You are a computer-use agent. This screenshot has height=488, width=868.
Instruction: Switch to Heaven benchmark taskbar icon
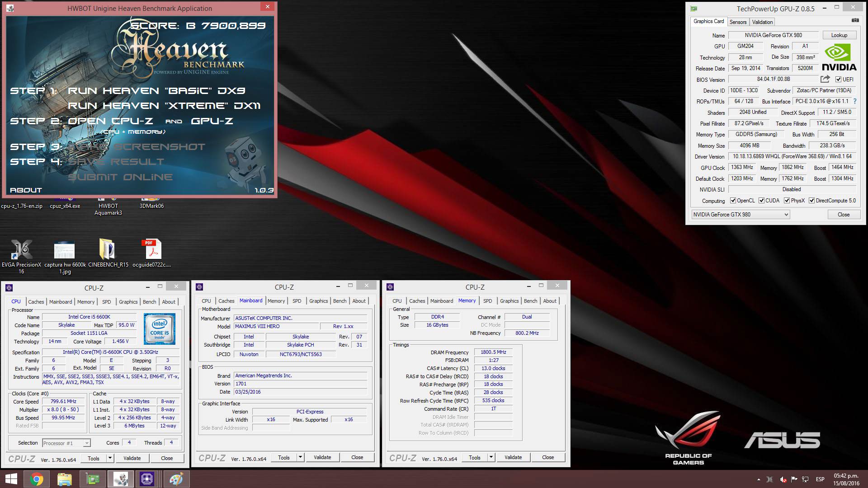120,479
